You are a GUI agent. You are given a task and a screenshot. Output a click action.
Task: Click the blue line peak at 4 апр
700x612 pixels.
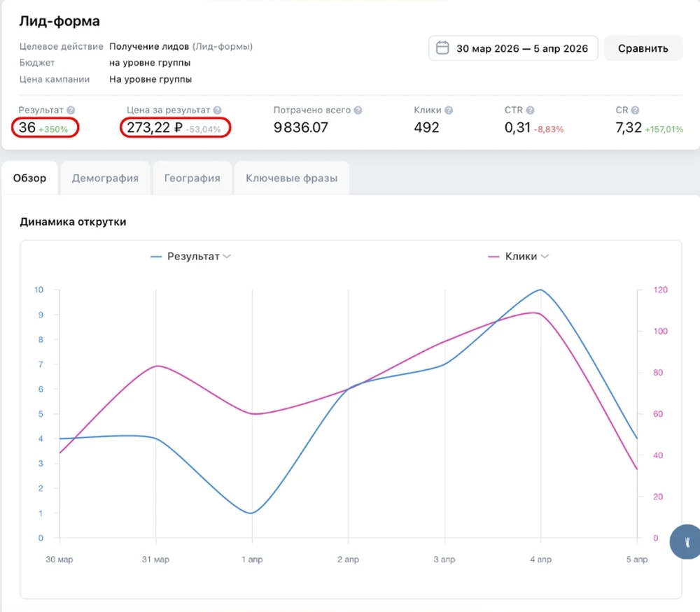pos(540,290)
